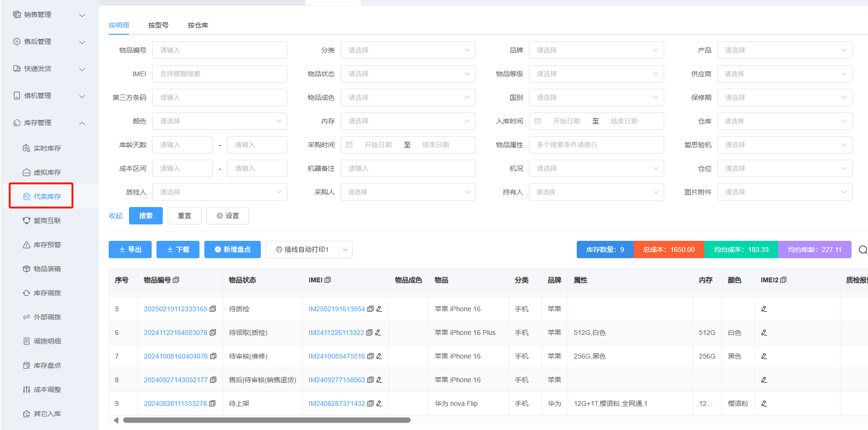Click the copy icon in IMEI column header
This screenshot has width=868, height=430.
[x=327, y=280]
